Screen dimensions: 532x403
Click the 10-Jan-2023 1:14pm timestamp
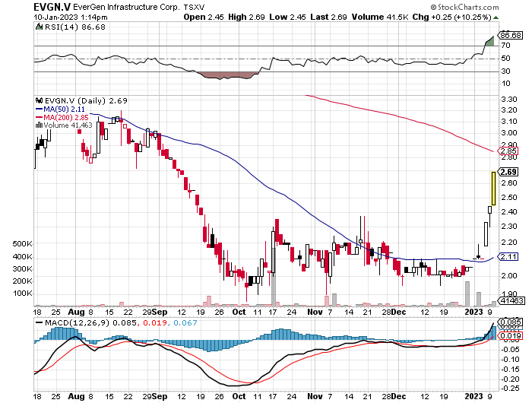(x=71, y=17)
